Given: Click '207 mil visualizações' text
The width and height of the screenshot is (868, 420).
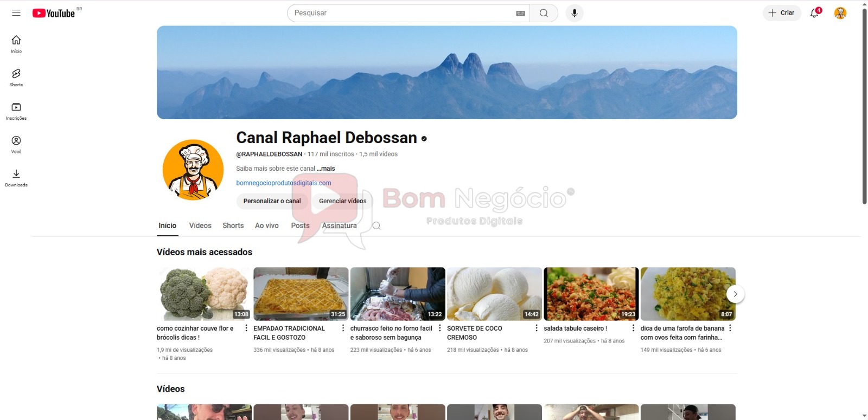Looking at the screenshot, I should pos(570,341).
